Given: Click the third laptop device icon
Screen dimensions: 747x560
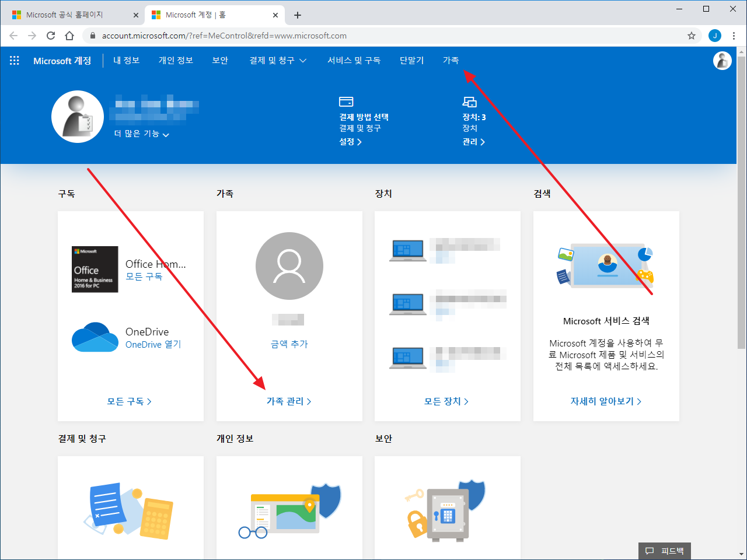Looking at the screenshot, I should 408,358.
